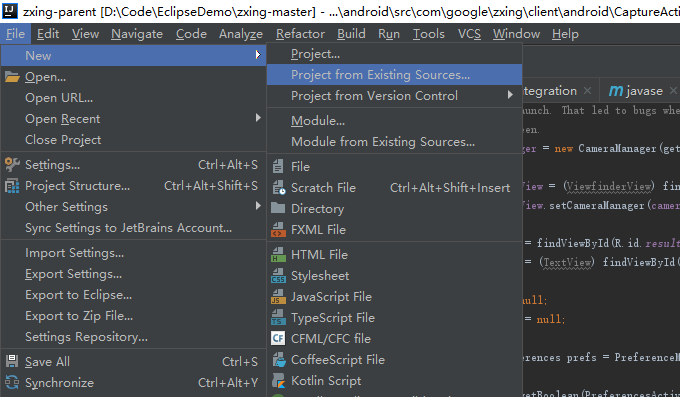This screenshot has height=397, width=680.
Task: Open Settings Repository... entry
Action: tap(134, 337)
